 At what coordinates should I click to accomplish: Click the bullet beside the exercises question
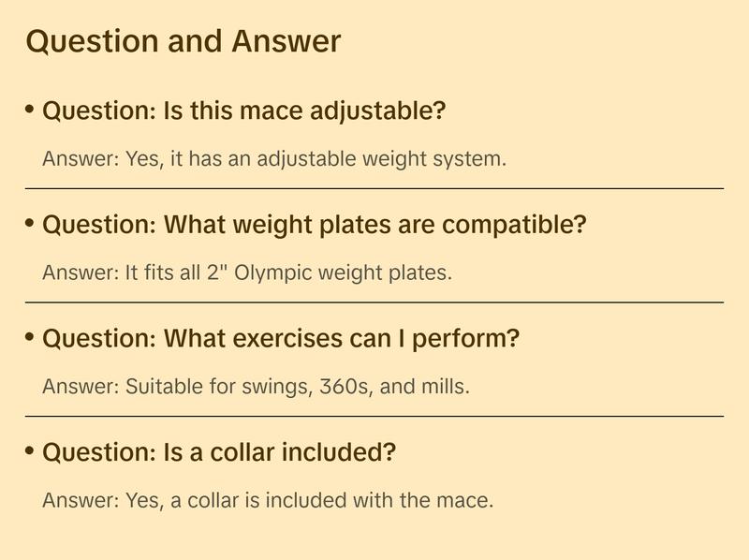tap(30, 338)
